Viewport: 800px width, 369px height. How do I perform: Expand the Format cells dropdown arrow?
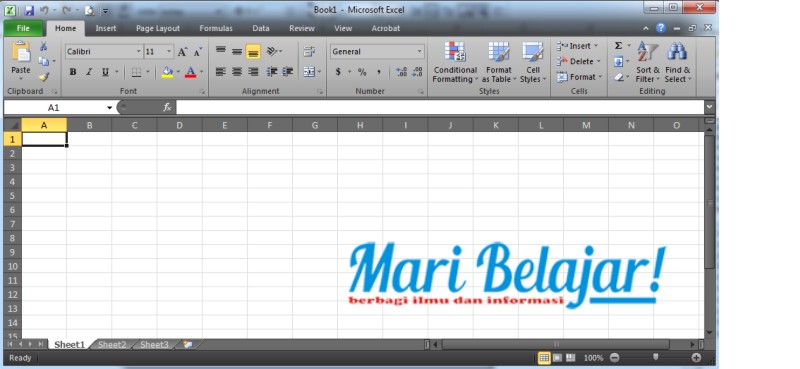(x=600, y=77)
